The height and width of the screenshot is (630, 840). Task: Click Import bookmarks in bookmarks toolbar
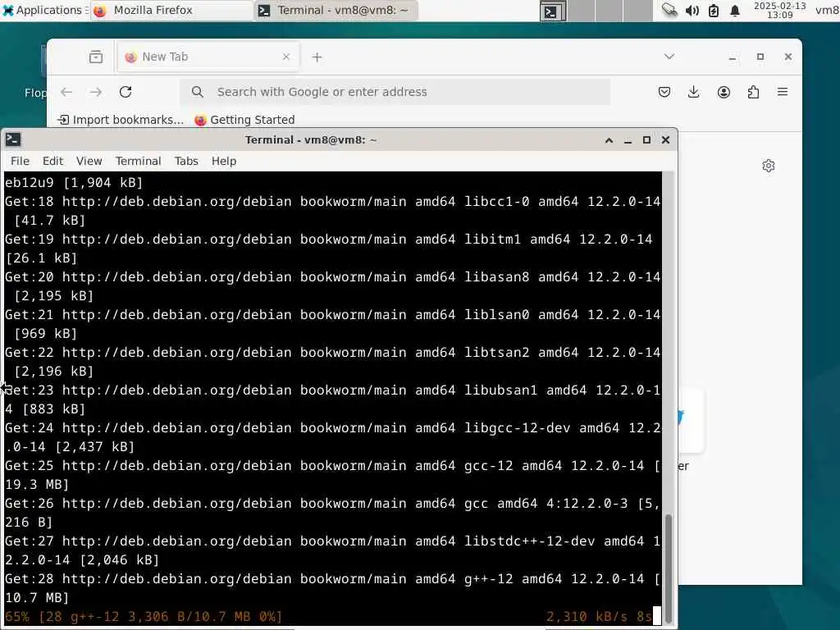pos(121,120)
